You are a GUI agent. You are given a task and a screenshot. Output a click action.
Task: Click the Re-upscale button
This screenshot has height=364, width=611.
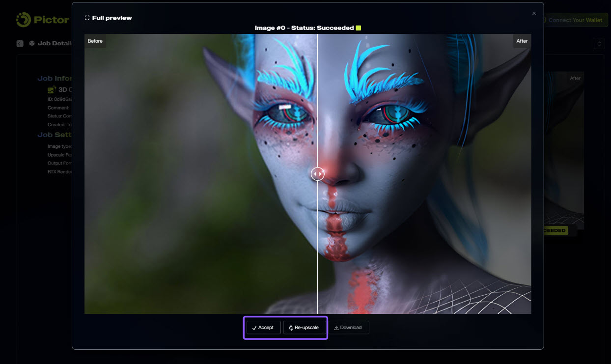[305, 328]
